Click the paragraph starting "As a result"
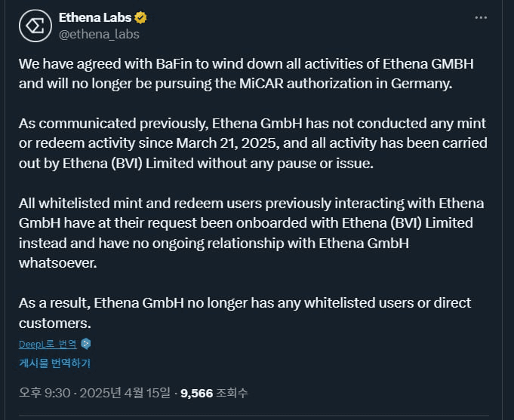Image resolution: width=514 pixels, height=420 pixels. tap(245, 313)
